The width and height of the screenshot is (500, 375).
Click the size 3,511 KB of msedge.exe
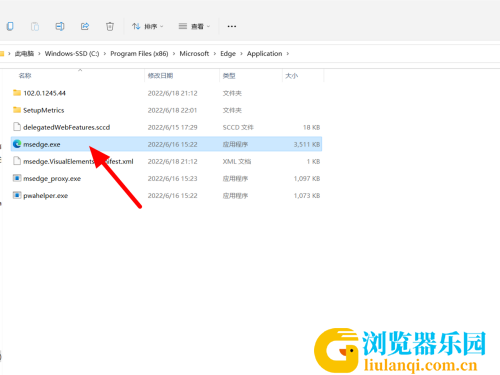tap(307, 144)
